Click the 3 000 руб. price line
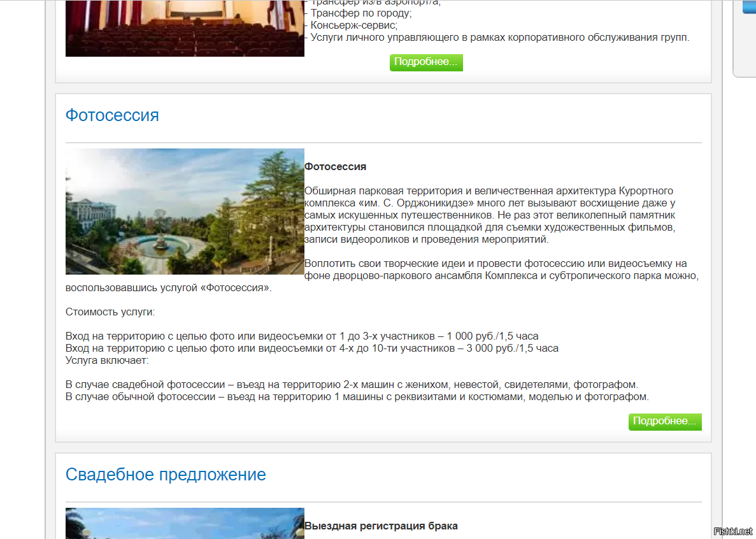This screenshot has height=539, width=756. [311, 349]
